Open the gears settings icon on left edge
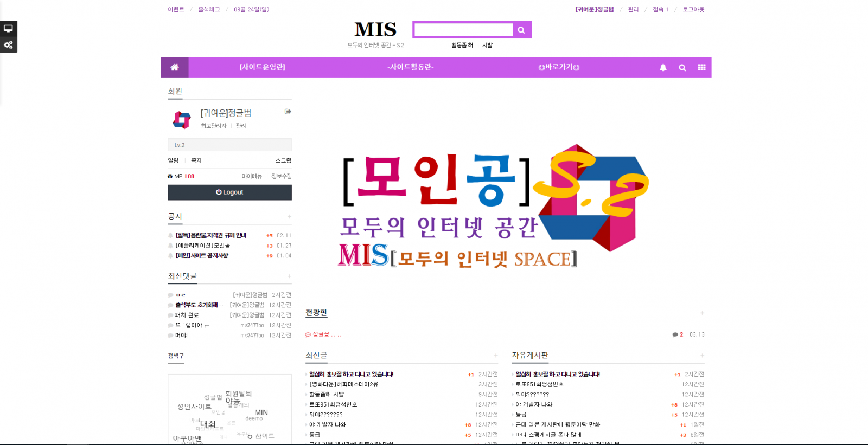The width and height of the screenshot is (868, 445). (x=8, y=45)
